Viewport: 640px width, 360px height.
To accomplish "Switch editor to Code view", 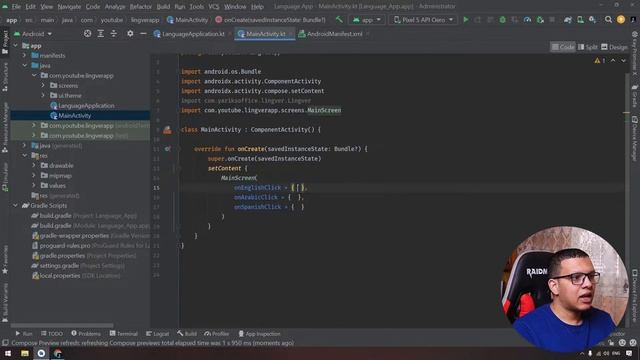I will tap(563, 47).
